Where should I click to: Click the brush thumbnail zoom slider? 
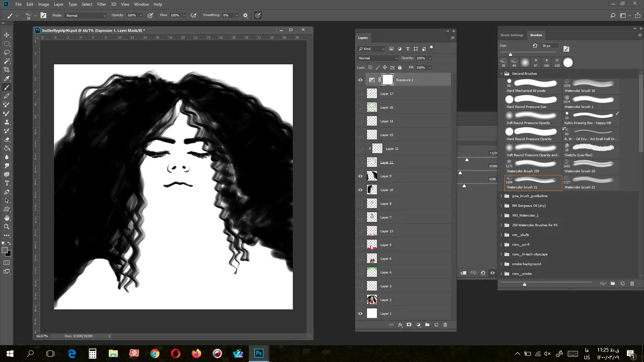[x=524, y=284]
